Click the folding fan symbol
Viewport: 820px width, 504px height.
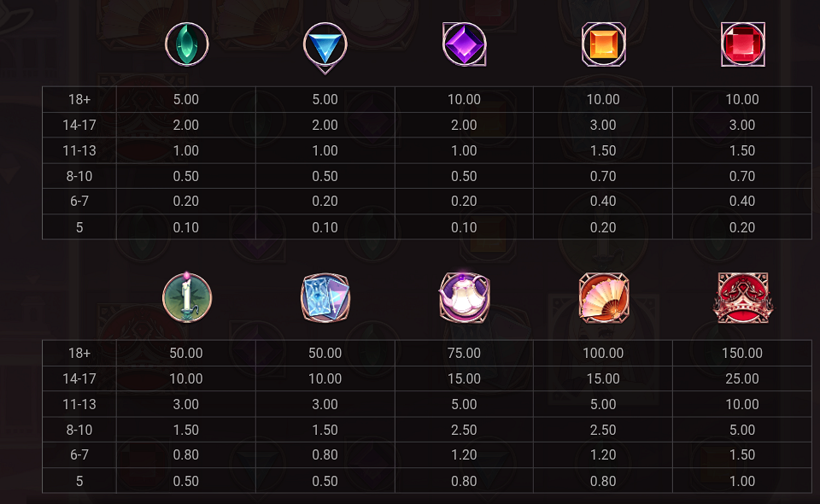[603, 298]
